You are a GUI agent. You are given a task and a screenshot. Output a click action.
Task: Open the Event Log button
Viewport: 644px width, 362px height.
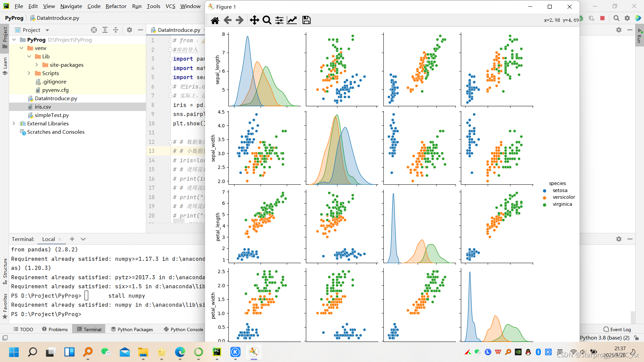coord(617,329)
